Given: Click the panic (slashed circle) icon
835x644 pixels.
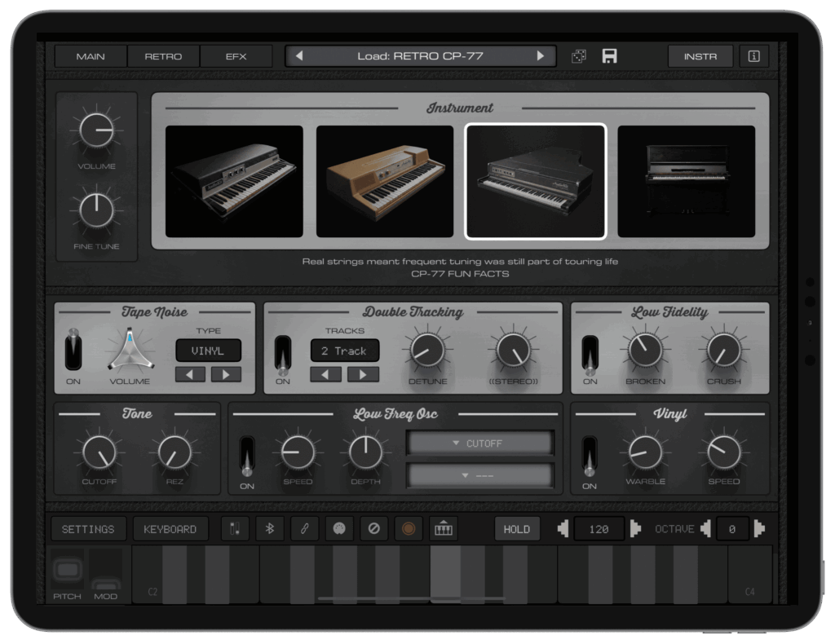Looking at the screenshot, I should (x=374, y=529).
